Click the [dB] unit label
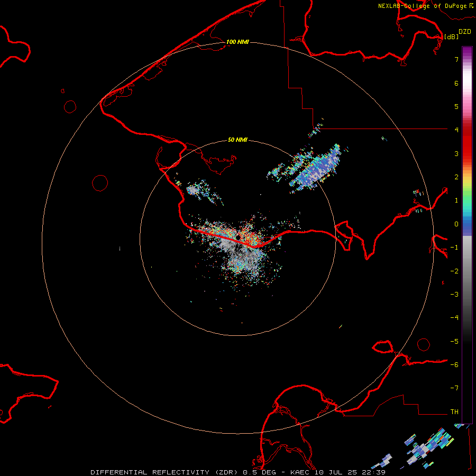The height and width of the screenshot is (476, 476). (x=451, y=36)
